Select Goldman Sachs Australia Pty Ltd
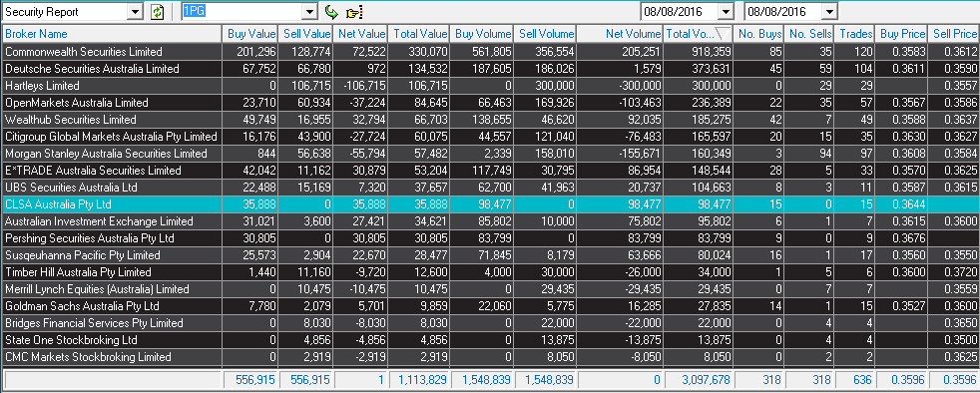 click(490, 306)
